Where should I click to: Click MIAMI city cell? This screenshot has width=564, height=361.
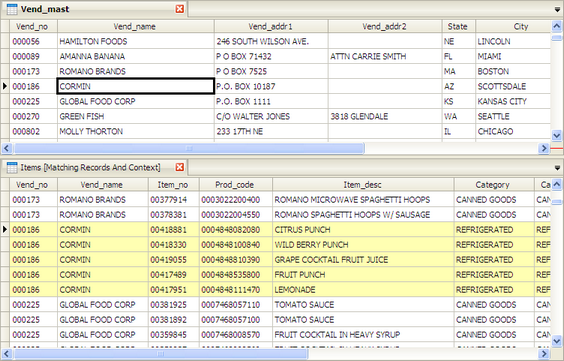point(513,56)
